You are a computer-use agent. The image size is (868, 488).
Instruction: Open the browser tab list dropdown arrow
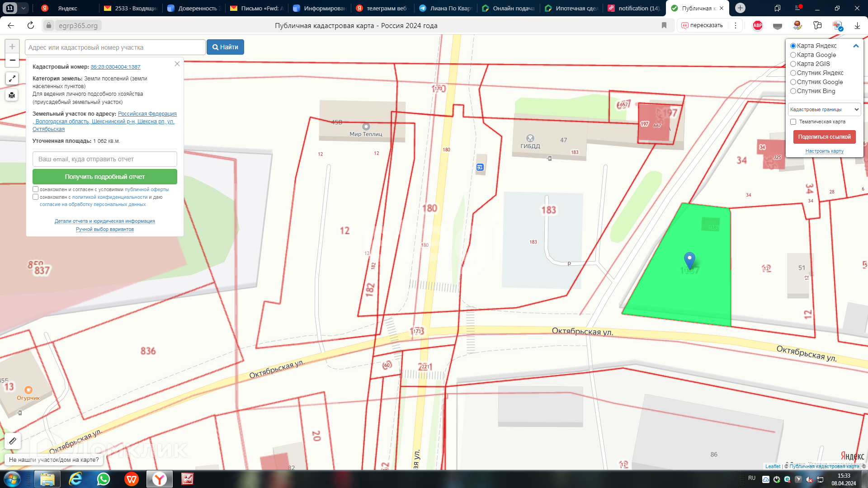click(24, 8)
